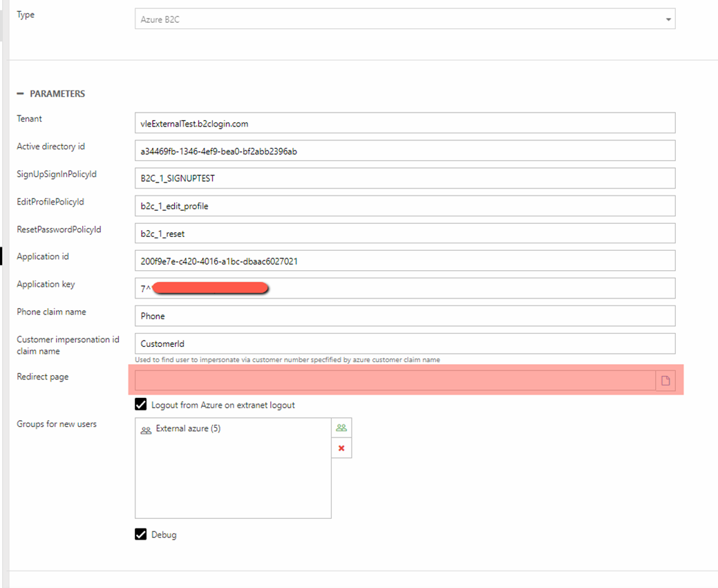Screen dimensions: 718x588
Task: Uncheck Logout from Azure on extranet logout
Action: [x=141, y=405]
